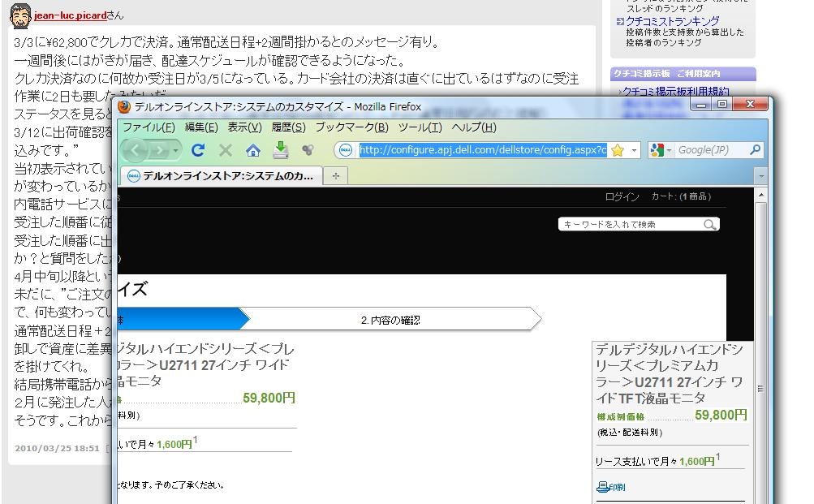This screenshot has height=504, width=814.
Task: Click the 印刷 print link
Action: 617,488
